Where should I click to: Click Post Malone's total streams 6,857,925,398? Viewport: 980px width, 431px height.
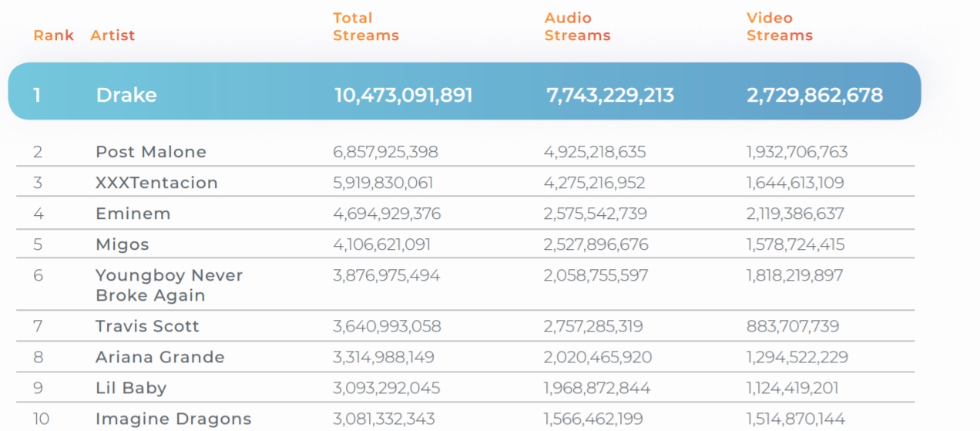point(385,152)
